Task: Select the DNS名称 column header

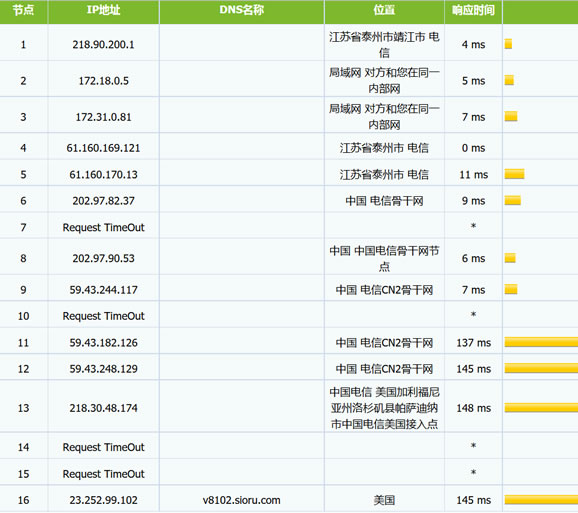Action: (242, 10)
